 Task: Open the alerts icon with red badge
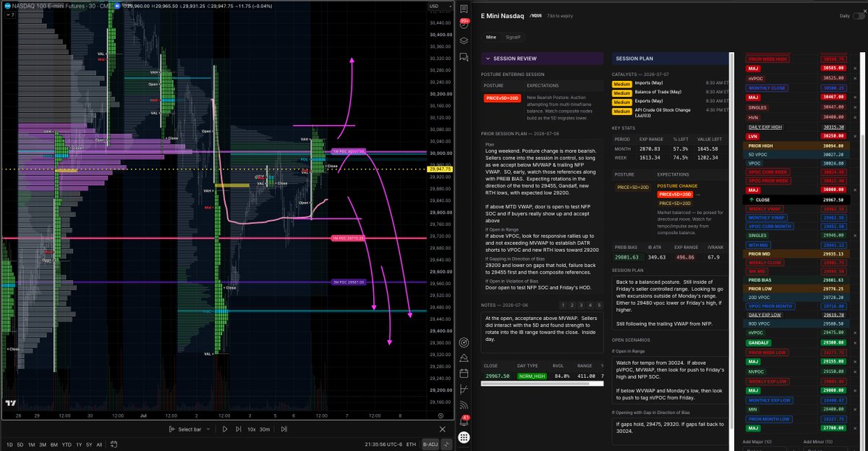coord(464,23)
